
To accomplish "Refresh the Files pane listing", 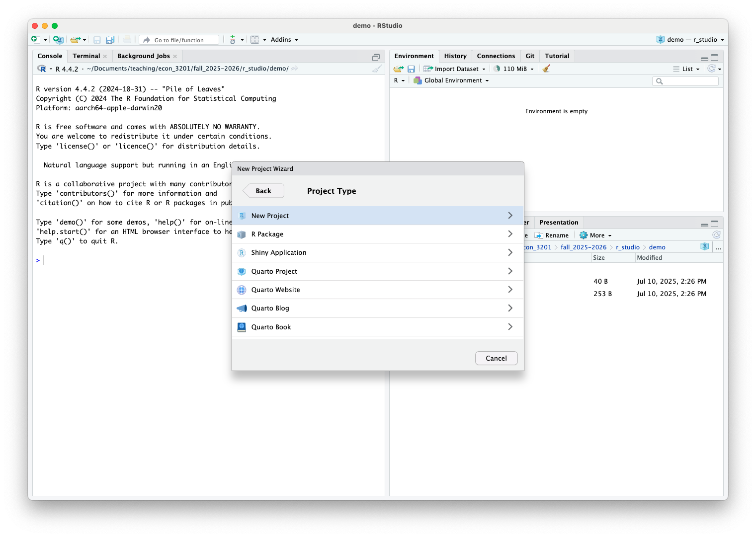I will tap(716, 235).
